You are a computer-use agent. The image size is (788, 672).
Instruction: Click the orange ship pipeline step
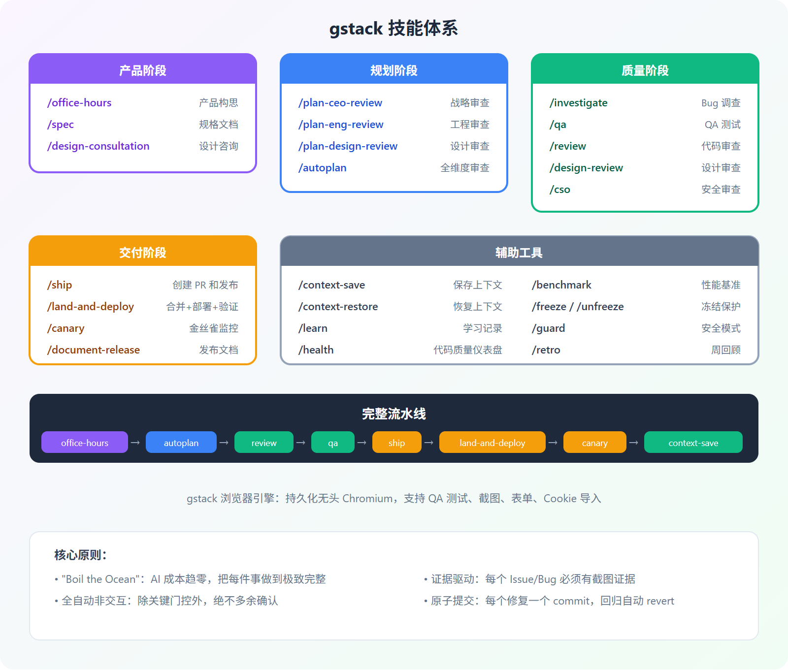(x=397, y=442)
